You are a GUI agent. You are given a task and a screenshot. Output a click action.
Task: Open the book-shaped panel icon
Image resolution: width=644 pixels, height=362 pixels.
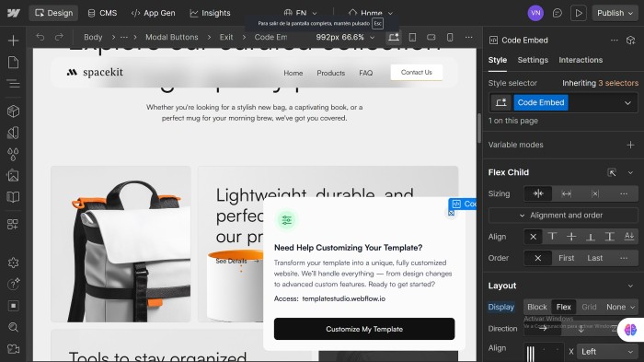coord(13,197)
